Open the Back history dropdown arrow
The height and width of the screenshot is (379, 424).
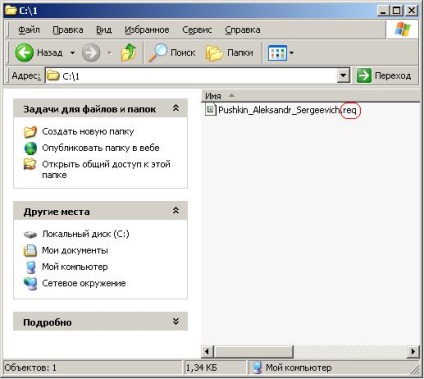point(72,53)
